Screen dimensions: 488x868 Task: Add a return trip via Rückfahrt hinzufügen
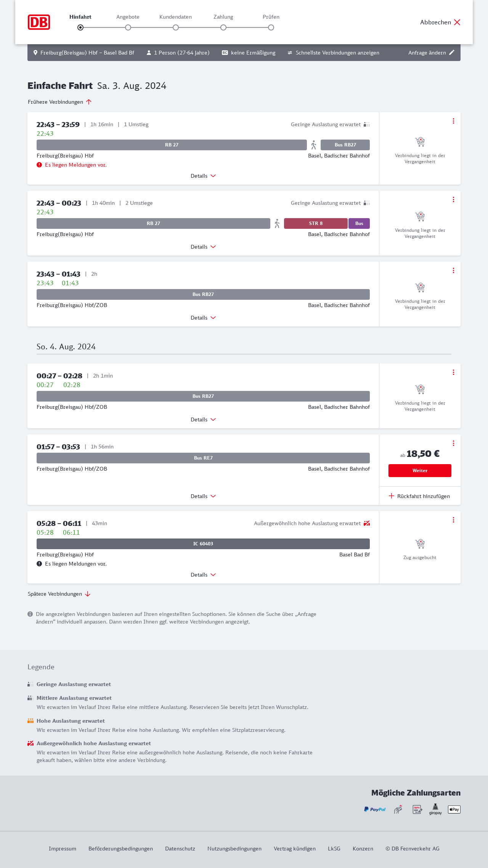pos(419,496)
